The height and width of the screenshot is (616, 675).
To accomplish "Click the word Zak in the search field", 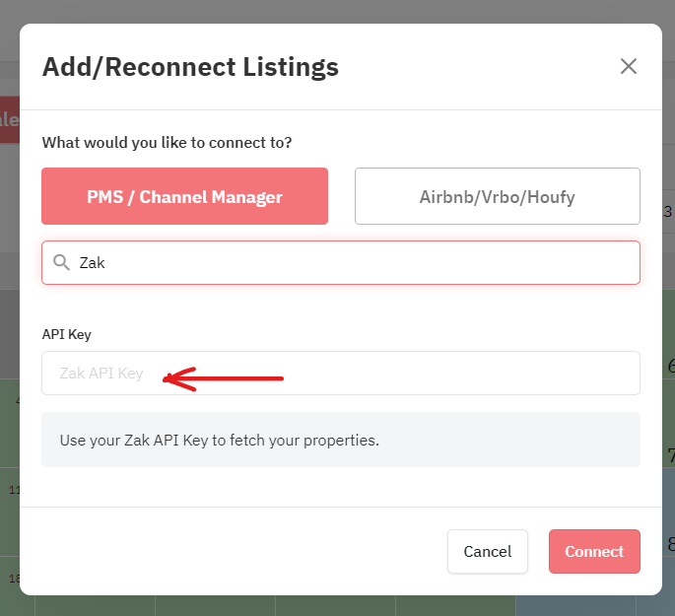I will (x=92, y=262).
